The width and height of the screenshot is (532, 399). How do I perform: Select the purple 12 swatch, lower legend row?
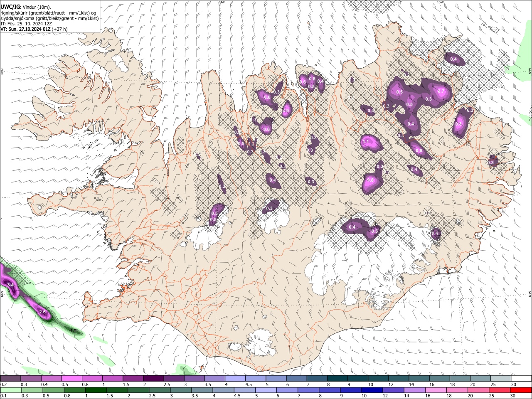point(393,390)
